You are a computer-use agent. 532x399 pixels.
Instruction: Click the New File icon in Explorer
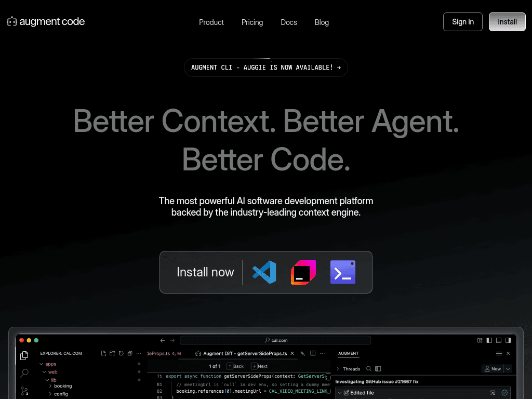104,353
